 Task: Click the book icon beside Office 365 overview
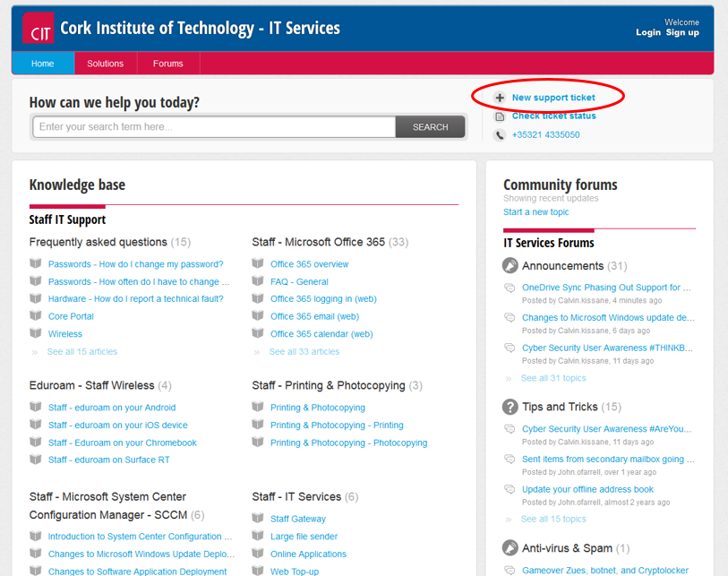point(258,264)
